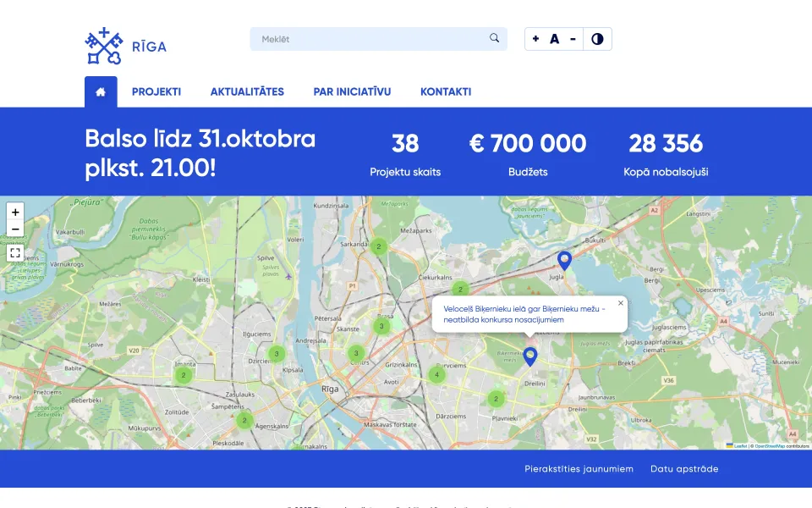
Task: Close the Veloceļš map popup
Action: click(620, 303)
